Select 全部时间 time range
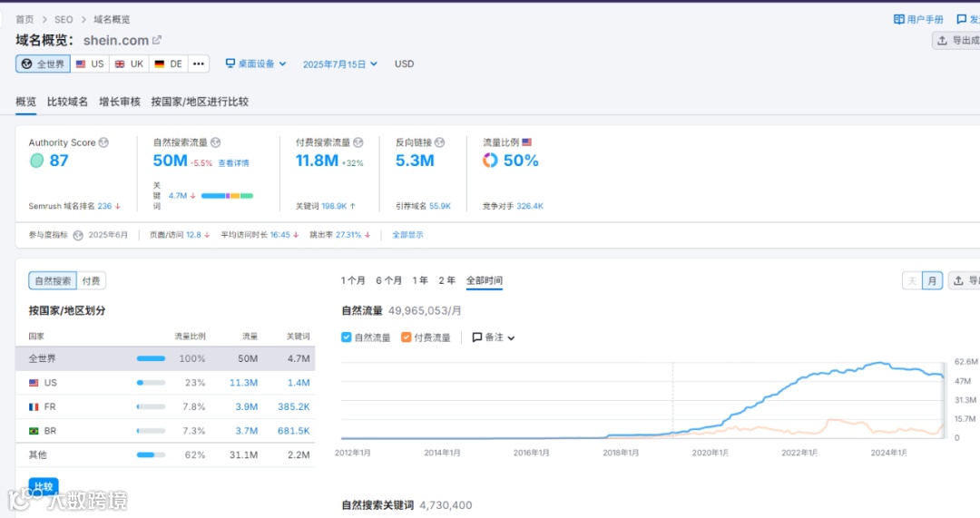Viewport: 980px width, 518px height. tap(485, 280)
